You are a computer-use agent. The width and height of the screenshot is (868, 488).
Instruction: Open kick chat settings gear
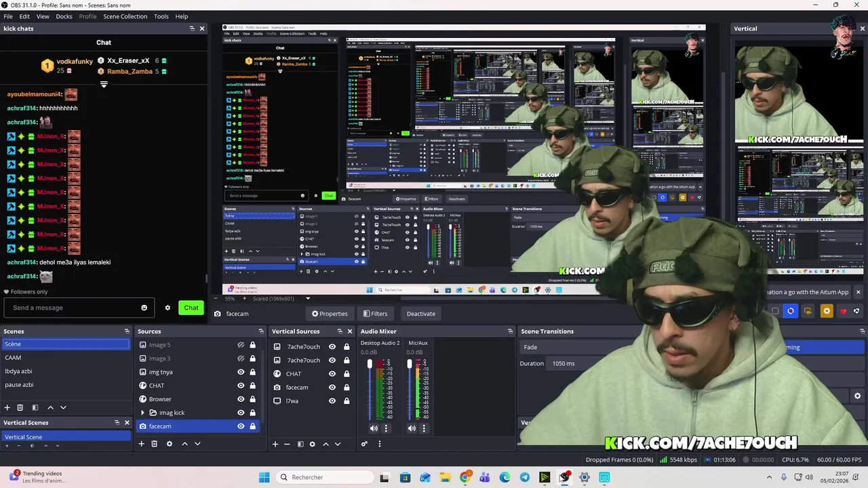point(167,308)
